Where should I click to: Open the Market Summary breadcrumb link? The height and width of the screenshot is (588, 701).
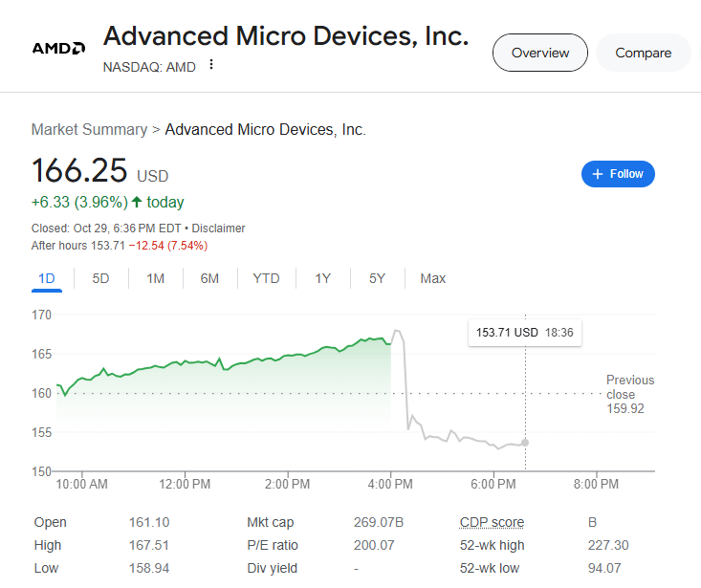click(x=89, y=130)
